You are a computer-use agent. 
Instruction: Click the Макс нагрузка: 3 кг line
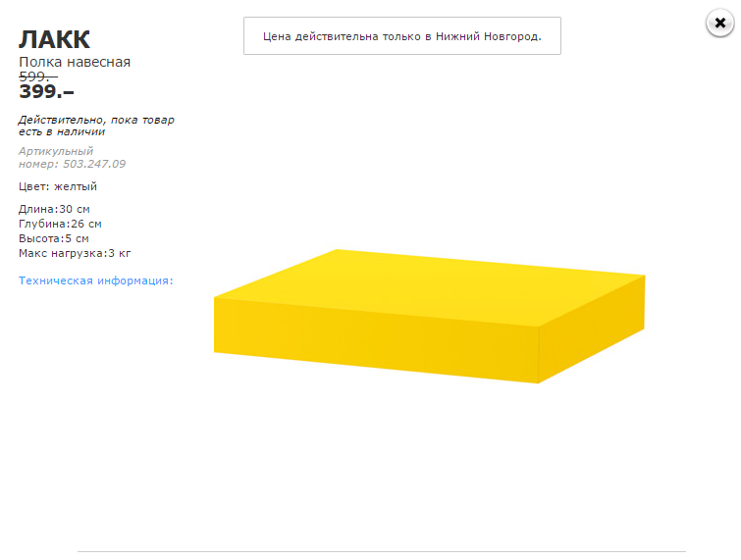(x=75, y=253)
